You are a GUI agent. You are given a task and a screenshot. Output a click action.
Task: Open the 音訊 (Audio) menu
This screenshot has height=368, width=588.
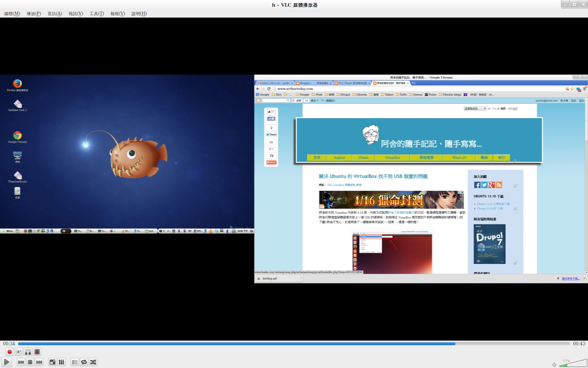pyautogui.click(x=54, y=13)
